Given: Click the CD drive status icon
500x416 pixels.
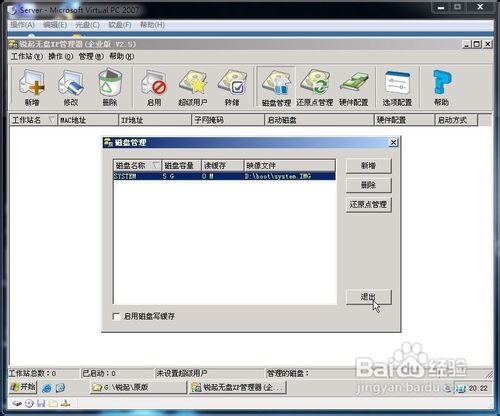Looking at the screenshot, I should point(29,404).
